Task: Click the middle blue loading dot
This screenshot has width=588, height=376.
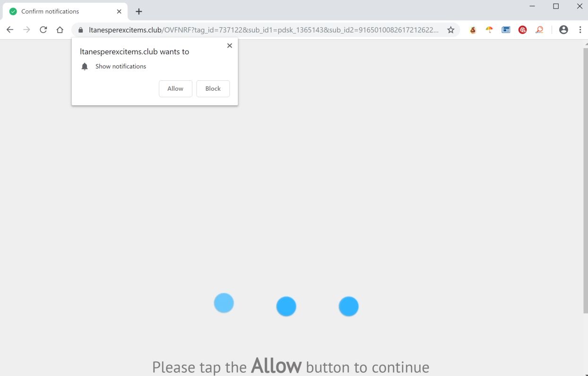Action: pyautogui.click(x=286, y=307)
